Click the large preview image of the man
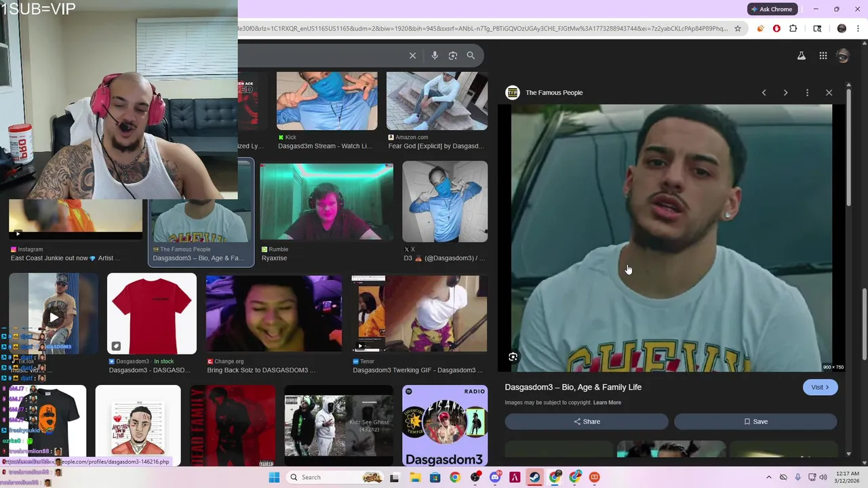 (x=671, y=238)
